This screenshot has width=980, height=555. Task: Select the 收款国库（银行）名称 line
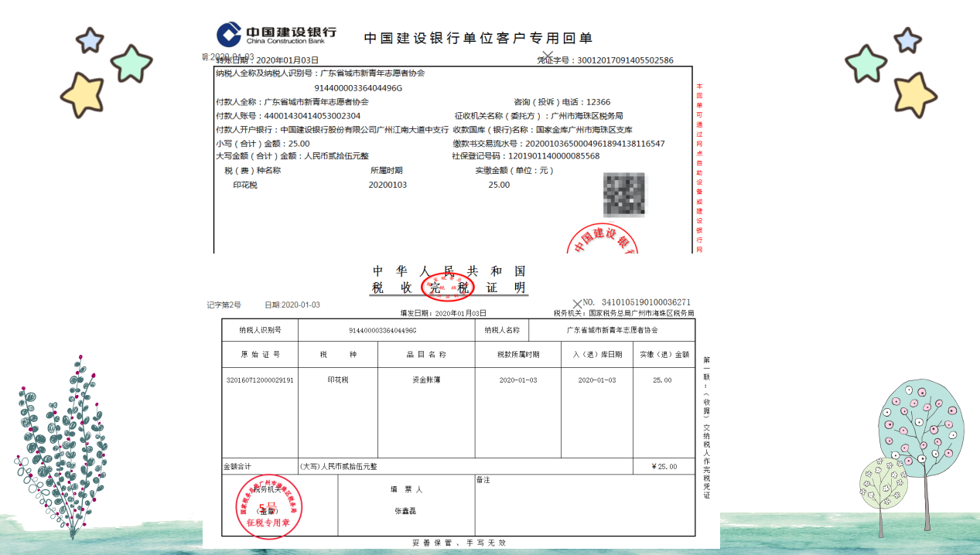click(542, 129)
